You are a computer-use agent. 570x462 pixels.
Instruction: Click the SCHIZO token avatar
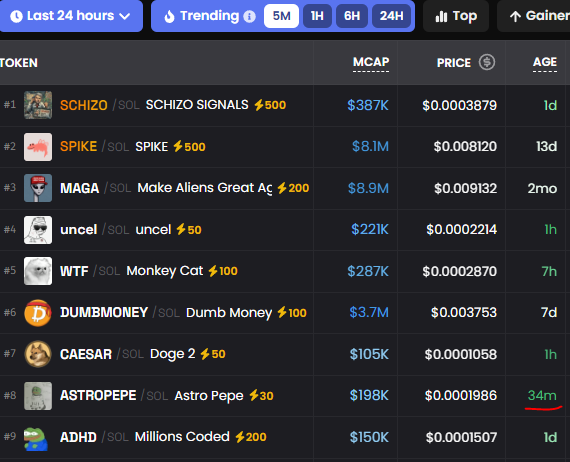tap(38, 105)
